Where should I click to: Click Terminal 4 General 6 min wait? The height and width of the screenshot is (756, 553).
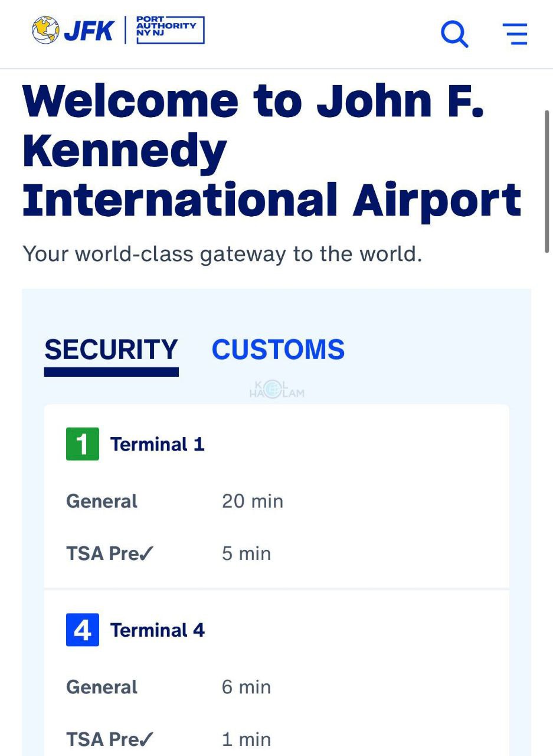[247, 687]
